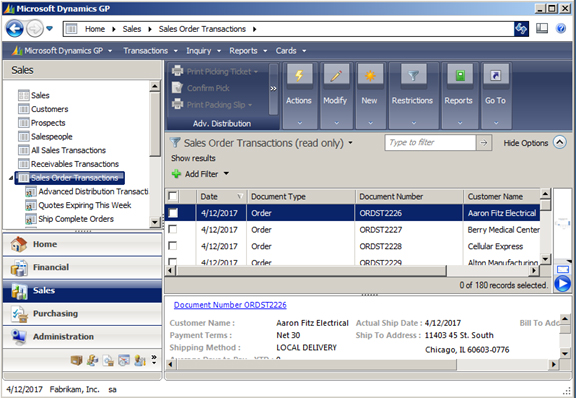
Task: Expand the Go To dropdown chevron
Action: [x=496, y=123]
